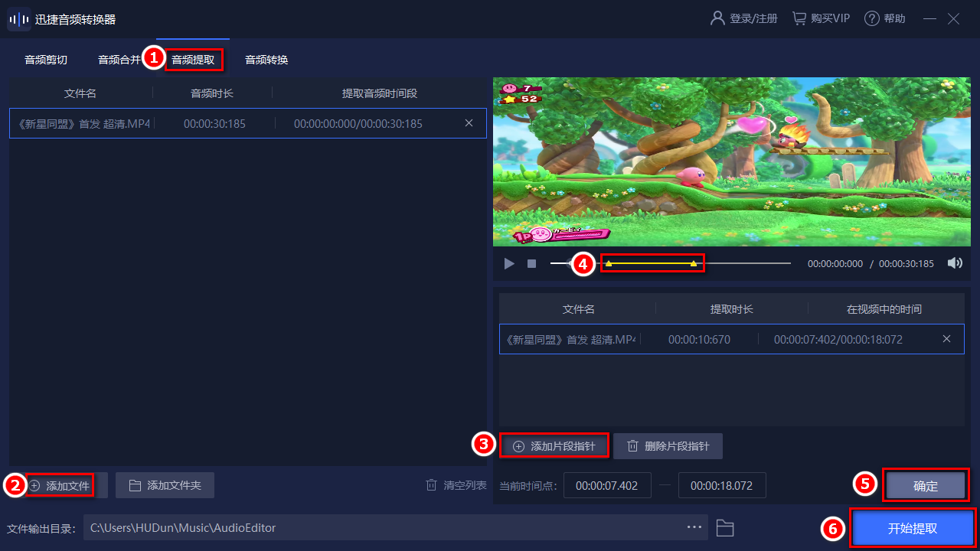Click the video preview thumbnail
Image resolution: width=980 pixels, height=551 pixels.
[x=732, y=161]
